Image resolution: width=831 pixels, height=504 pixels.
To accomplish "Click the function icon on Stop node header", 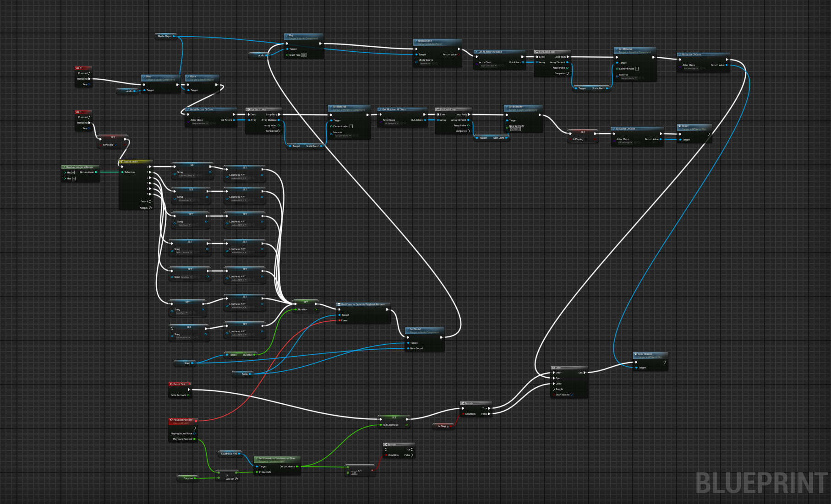I will pos(144,77).
